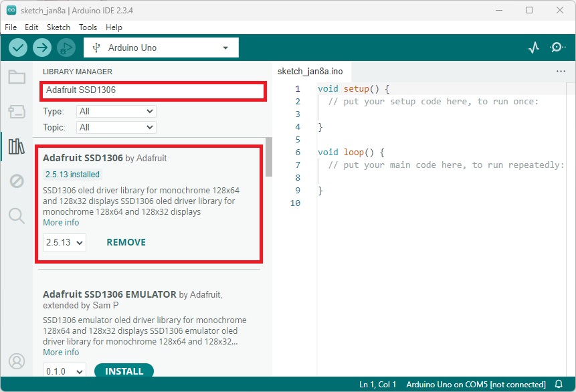Click the Upload arrow icon

click(41, 47)
